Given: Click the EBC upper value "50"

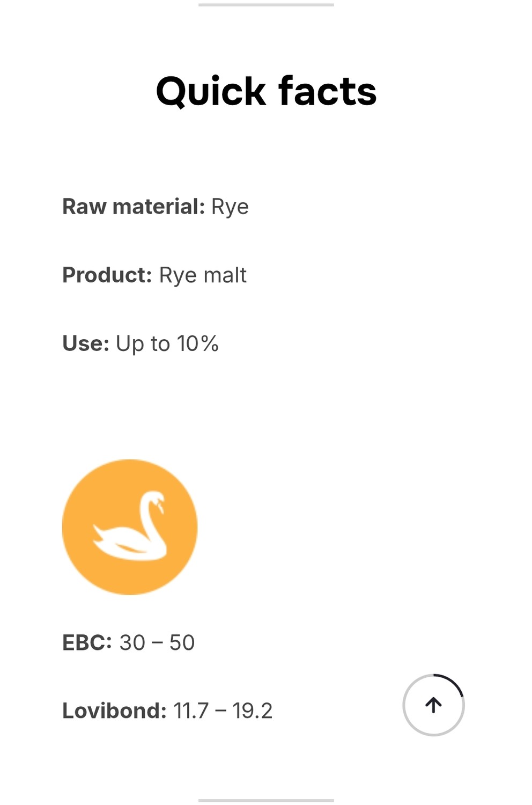Looking at the screenshot, I should click(182, 642).
